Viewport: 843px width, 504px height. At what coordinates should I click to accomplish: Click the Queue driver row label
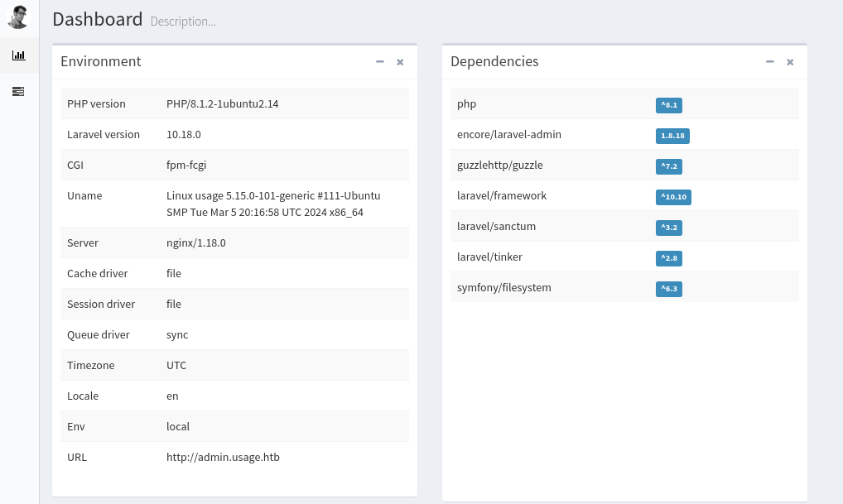coord(99,334)
